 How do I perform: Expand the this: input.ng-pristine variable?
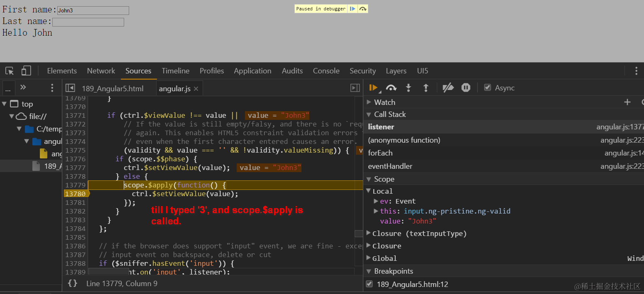pyautogui.click(x=376, y=211)
